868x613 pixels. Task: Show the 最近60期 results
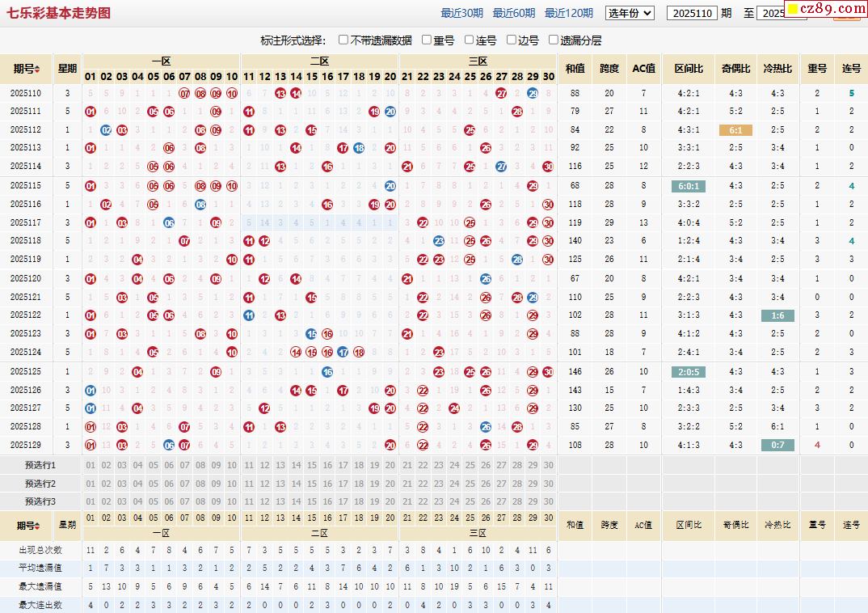(514, 13)
